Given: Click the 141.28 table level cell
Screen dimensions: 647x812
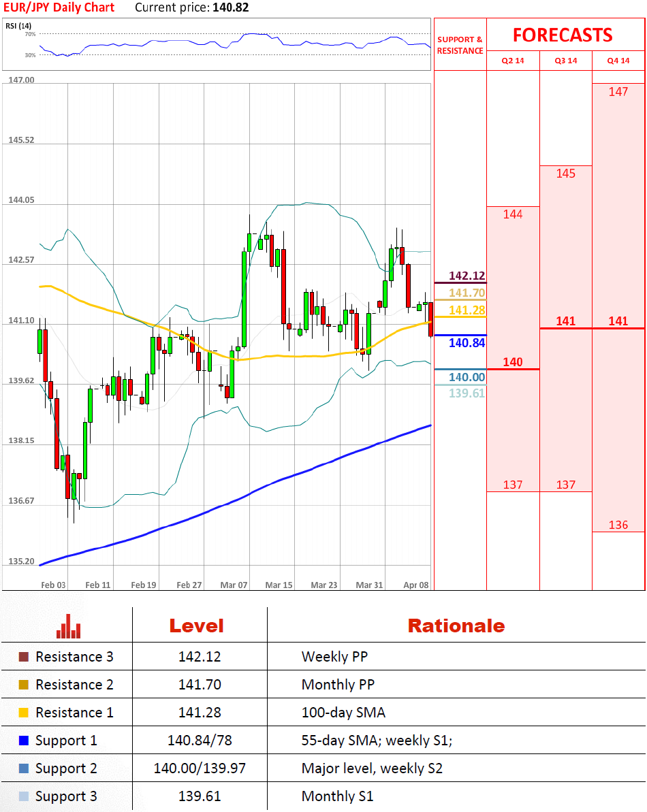Looking at the screenshot, I should click(200, 713).
